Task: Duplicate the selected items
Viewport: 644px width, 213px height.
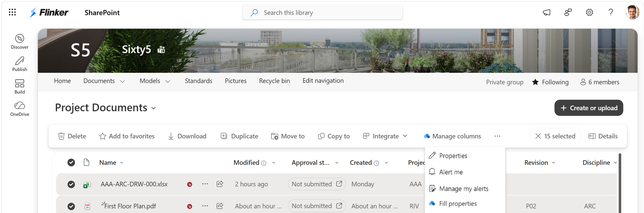Action: tap(239, 136)
